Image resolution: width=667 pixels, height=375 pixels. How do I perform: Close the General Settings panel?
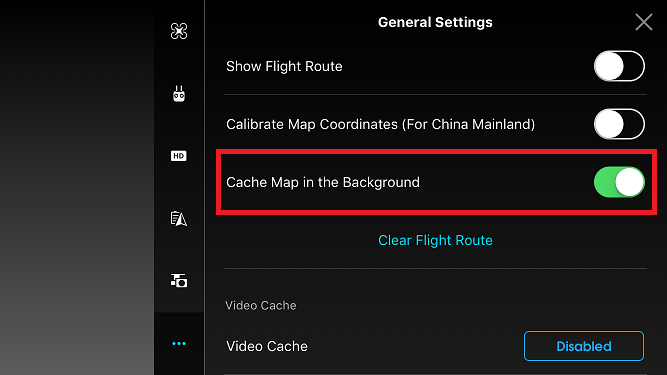coord(644,22)
